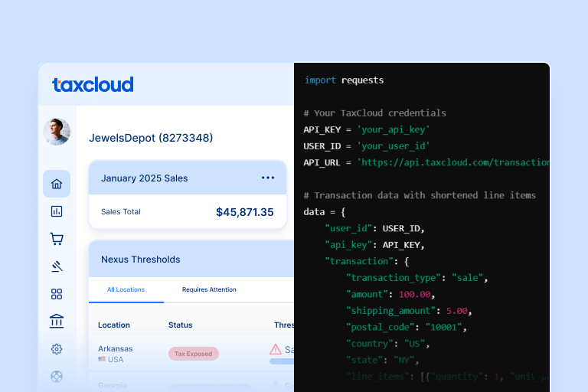The height and width of the screenshot is (392, 588).
Task: Switch to the All Locations tab
Action: (126, 289)
